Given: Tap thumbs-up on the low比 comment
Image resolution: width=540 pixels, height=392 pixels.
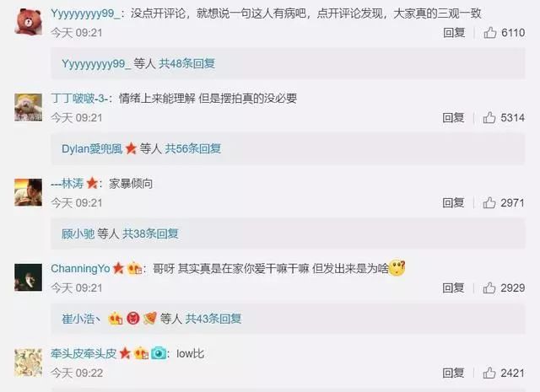Looking at the screenshot, I should click(x=489, y=373).
